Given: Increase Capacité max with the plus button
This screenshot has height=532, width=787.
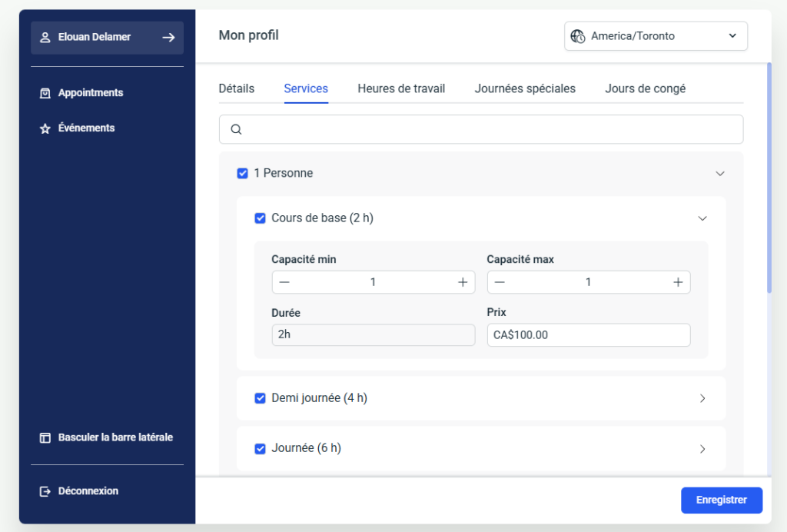Looking at the screenshot, I should click(678, 282).
